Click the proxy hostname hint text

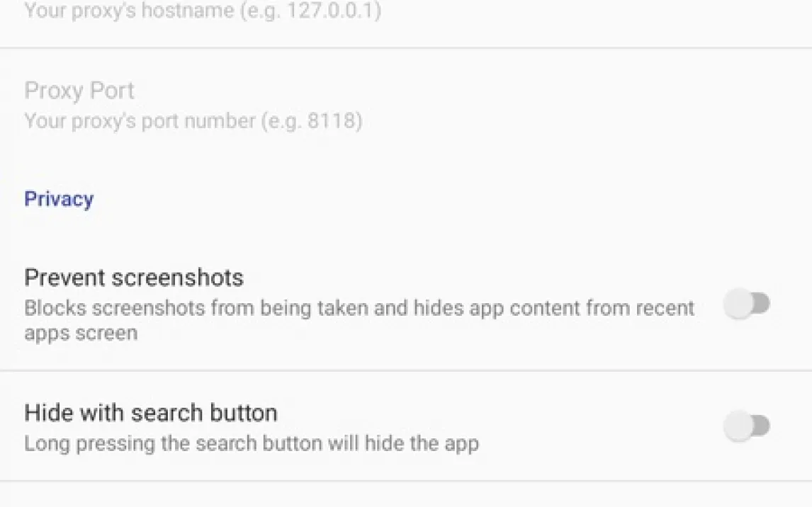(x=202, y=12)
